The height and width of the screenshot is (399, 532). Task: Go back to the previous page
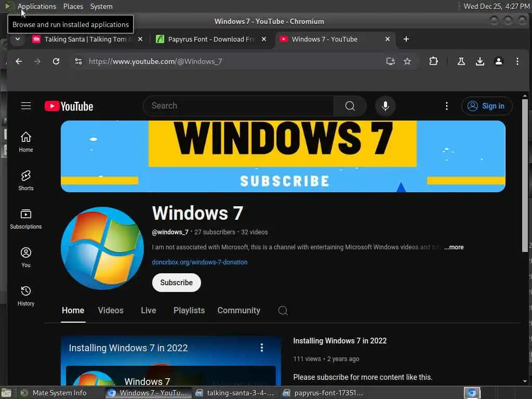pos(19,61)
